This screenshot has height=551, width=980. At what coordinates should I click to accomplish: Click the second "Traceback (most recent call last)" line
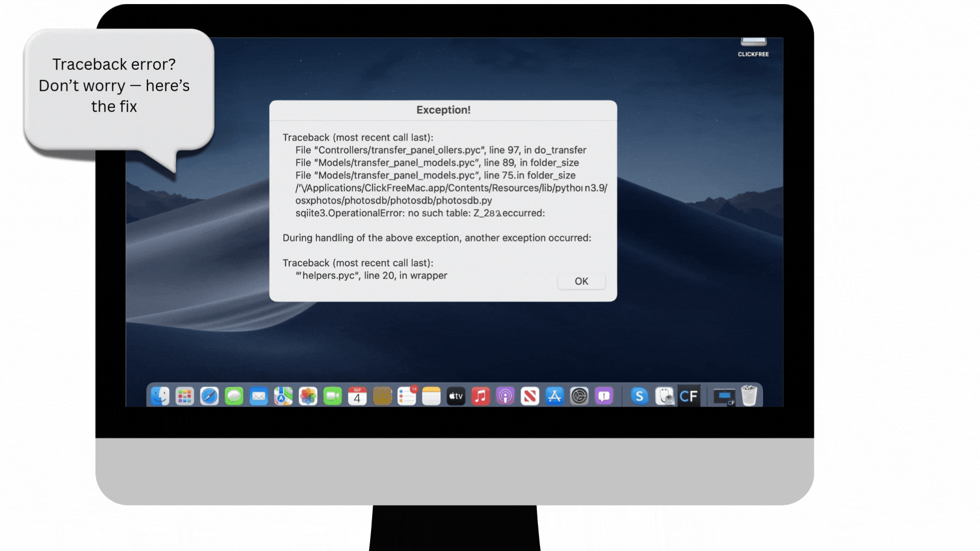click(x=358, y=263)
